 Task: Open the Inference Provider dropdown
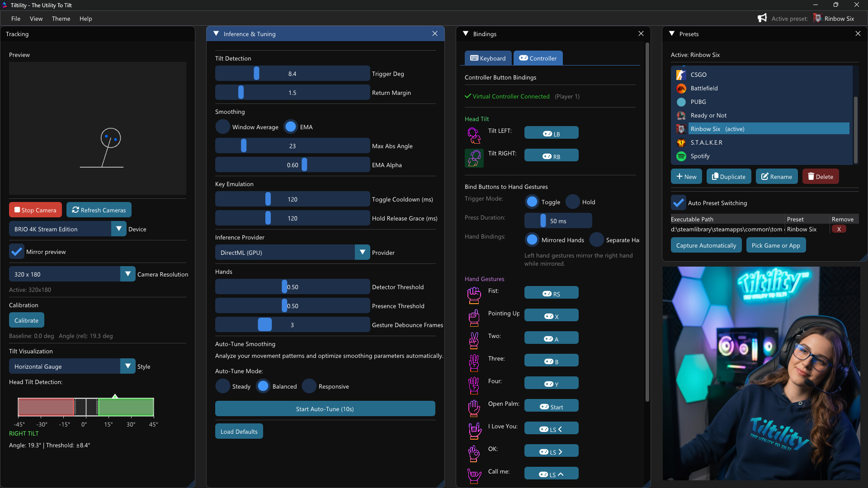tap(362, 252)
